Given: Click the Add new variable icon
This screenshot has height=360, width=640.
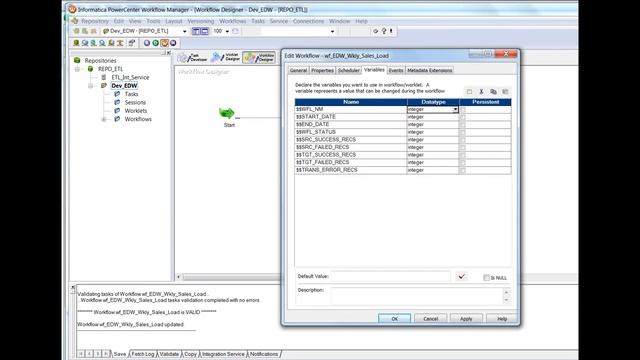Looking at the screenshot, I should [x=469, y=91].
